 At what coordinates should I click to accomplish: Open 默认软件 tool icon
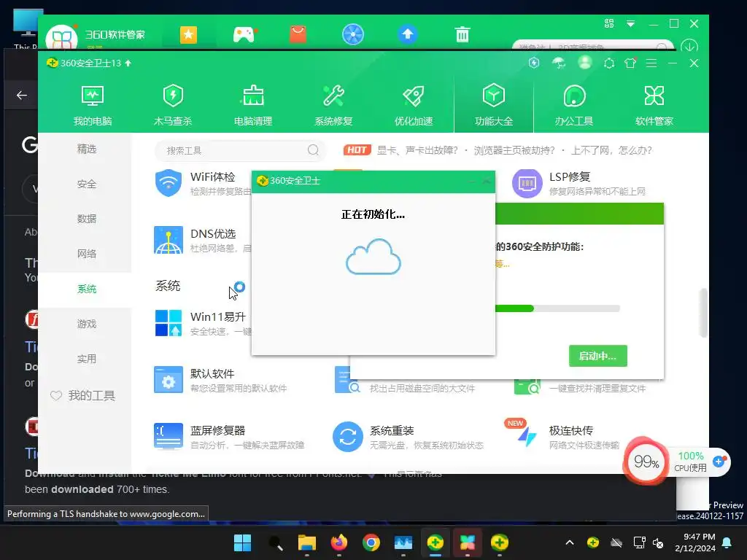pyautogui.click(x=169, y=379)
